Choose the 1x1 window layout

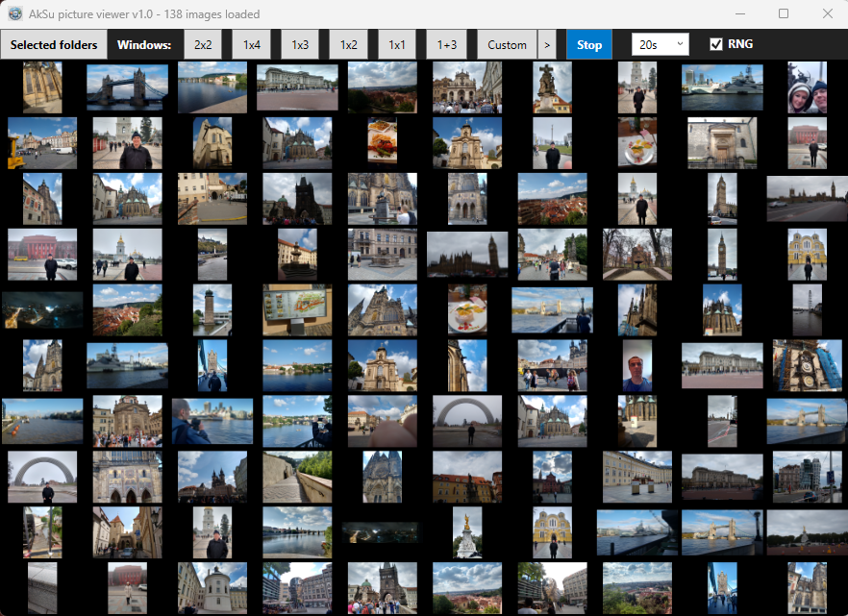pyautogui.click(x=397, y=44)
